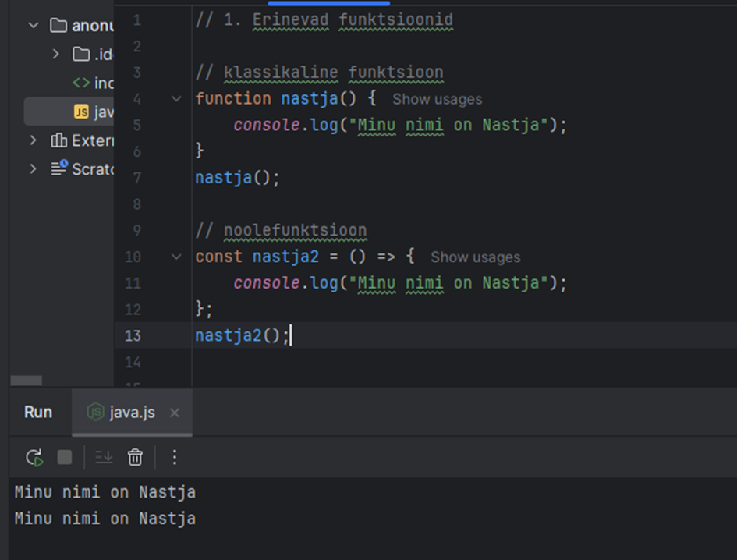
Task: Click the Rerun icon in Run toolbar
Action: [34, 458]
